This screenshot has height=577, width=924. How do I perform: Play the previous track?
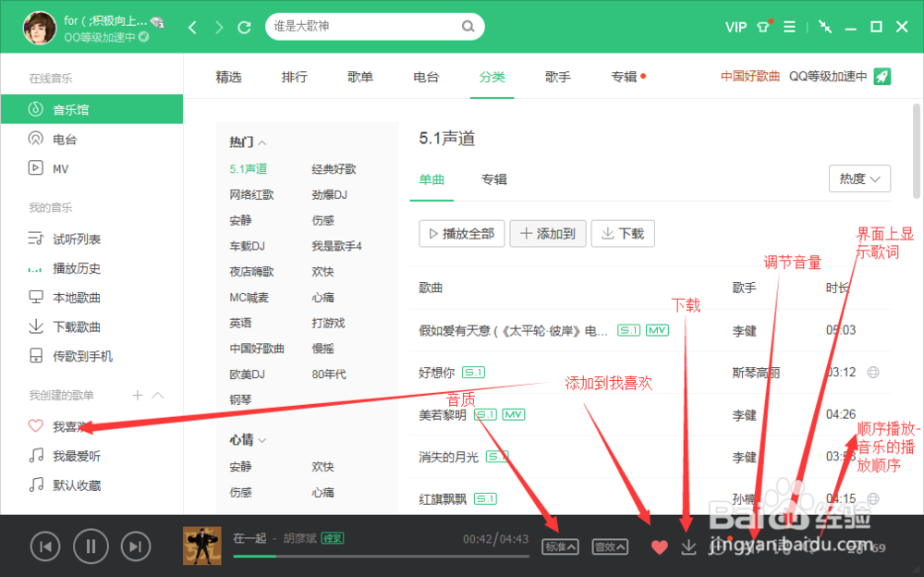[x=45, y=546]
